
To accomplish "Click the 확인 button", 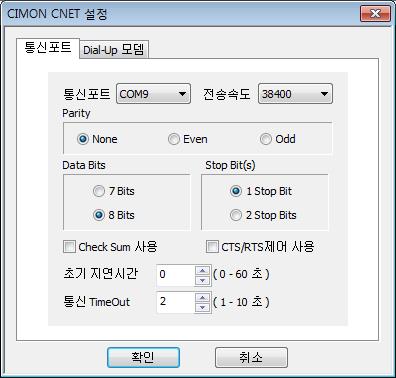I will (x=143, y=358).
